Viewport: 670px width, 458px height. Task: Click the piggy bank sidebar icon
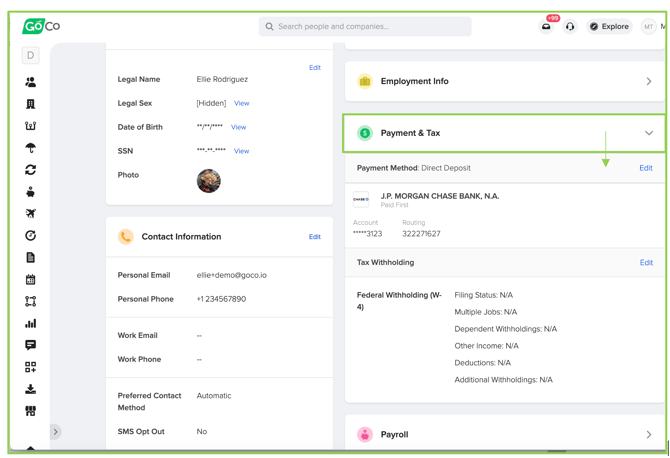click(30, 191)
